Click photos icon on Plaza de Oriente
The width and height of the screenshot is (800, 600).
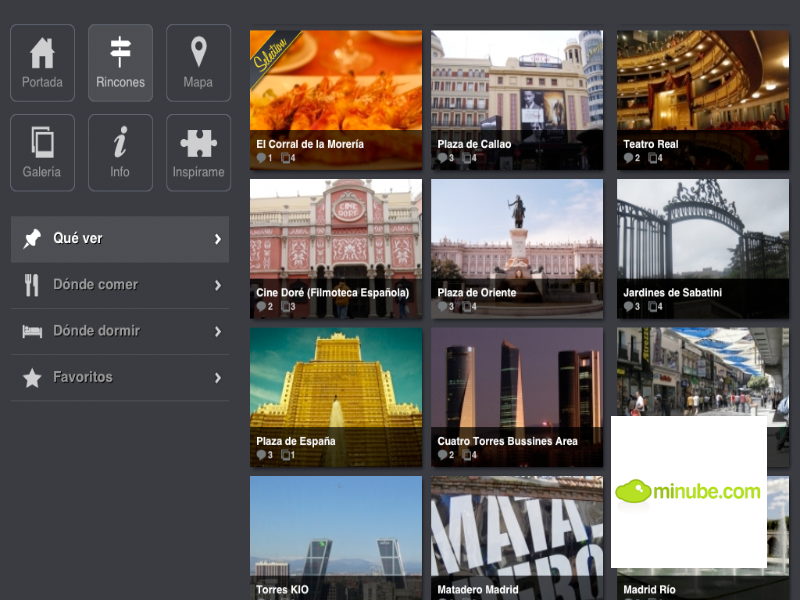(x=467, y=307)
